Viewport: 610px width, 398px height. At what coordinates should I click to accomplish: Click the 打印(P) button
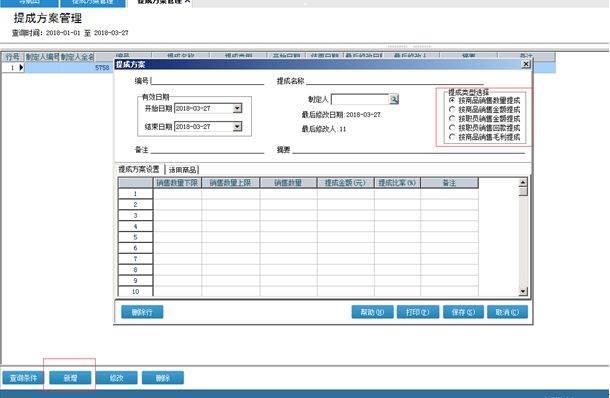click(x=418, y=312)
